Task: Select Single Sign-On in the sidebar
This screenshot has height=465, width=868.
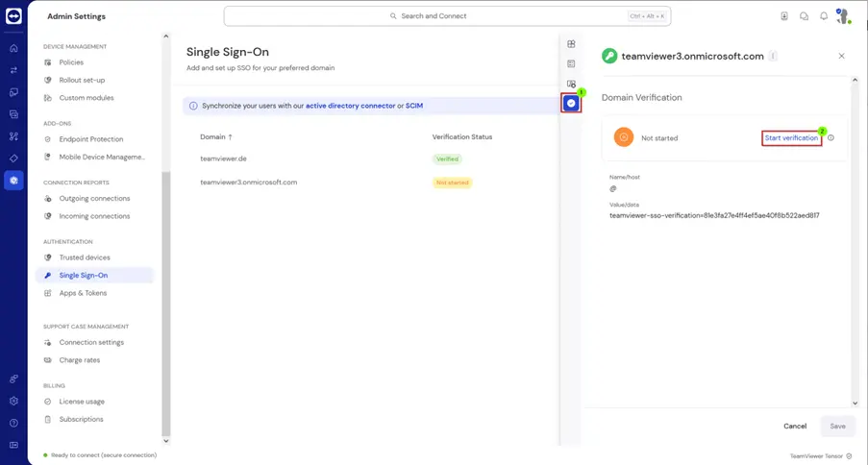Action: [94, 275]
